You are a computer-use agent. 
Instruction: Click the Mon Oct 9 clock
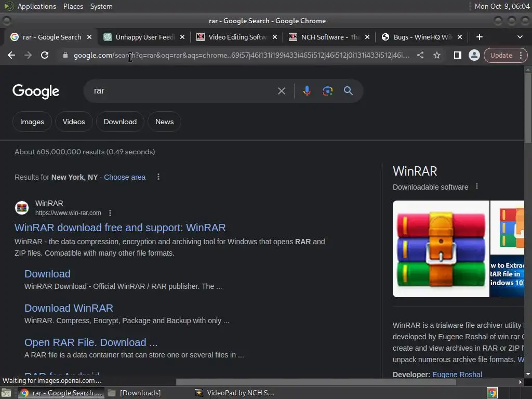(502, 6)
